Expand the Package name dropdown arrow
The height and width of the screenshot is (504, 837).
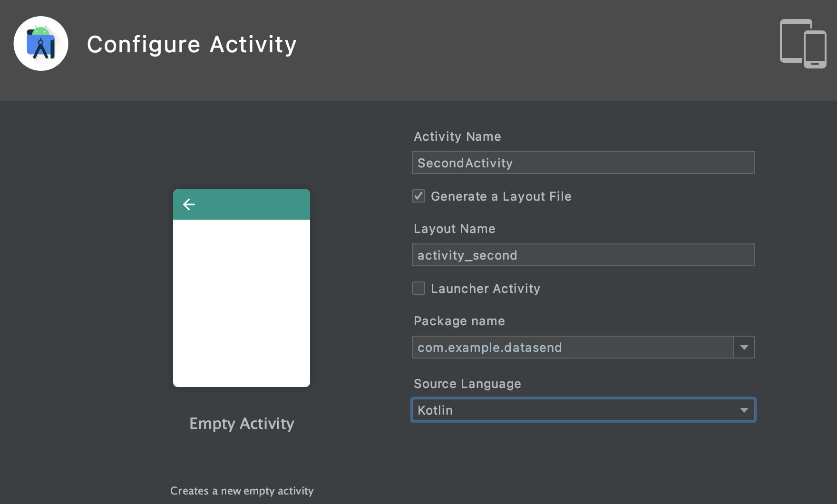click(744, 348)
